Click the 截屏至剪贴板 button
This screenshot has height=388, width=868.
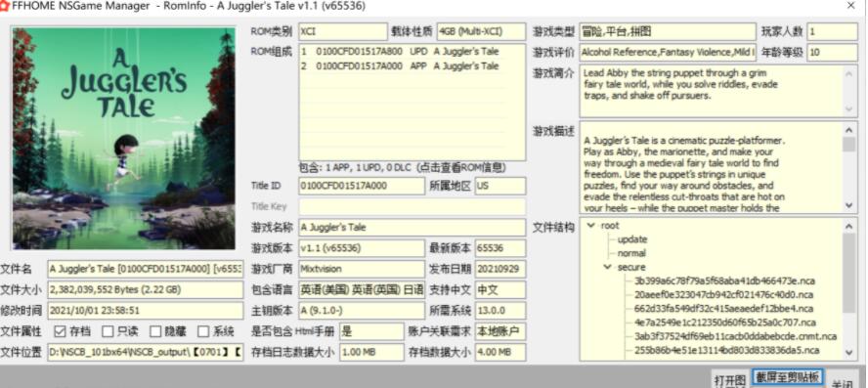[x=787, y=377]
